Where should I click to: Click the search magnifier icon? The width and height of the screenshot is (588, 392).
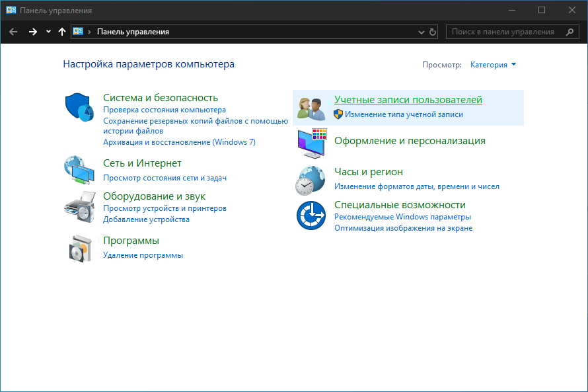pyautogui.click(x=570, y=32)
